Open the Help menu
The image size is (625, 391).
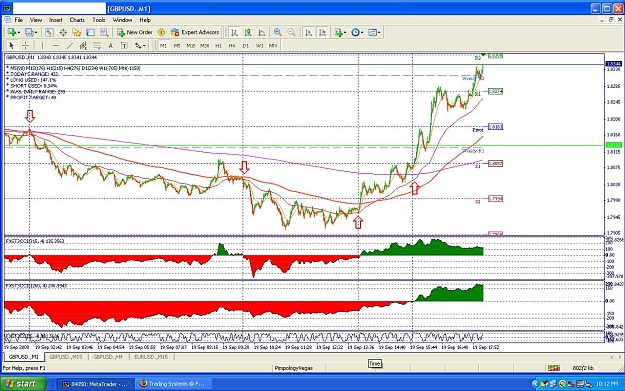[145, 20]
